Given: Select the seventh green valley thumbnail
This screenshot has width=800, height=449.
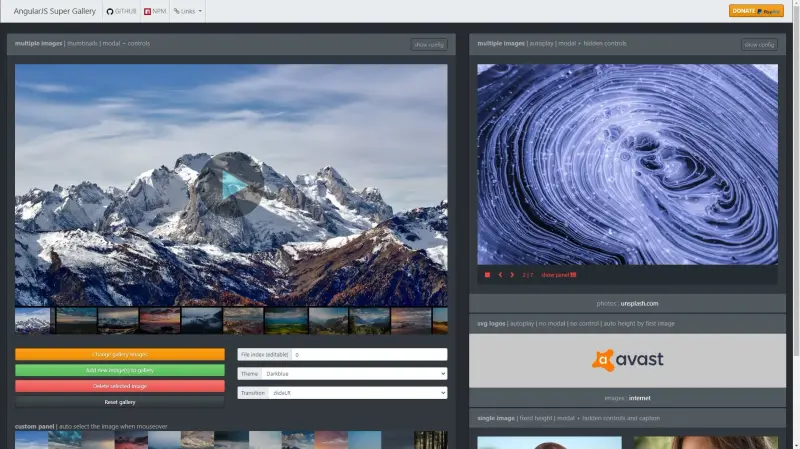Looking at the screenshot, I should pos(286,320).
